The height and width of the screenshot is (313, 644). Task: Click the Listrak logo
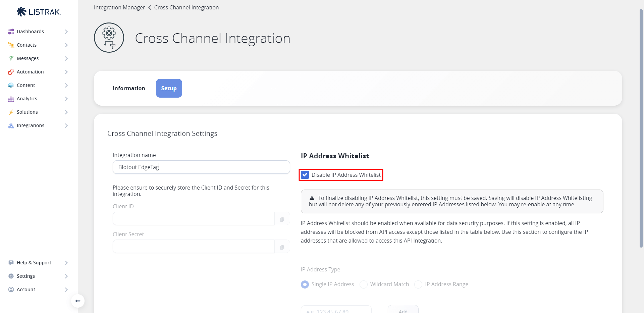(x=39, y=12)
